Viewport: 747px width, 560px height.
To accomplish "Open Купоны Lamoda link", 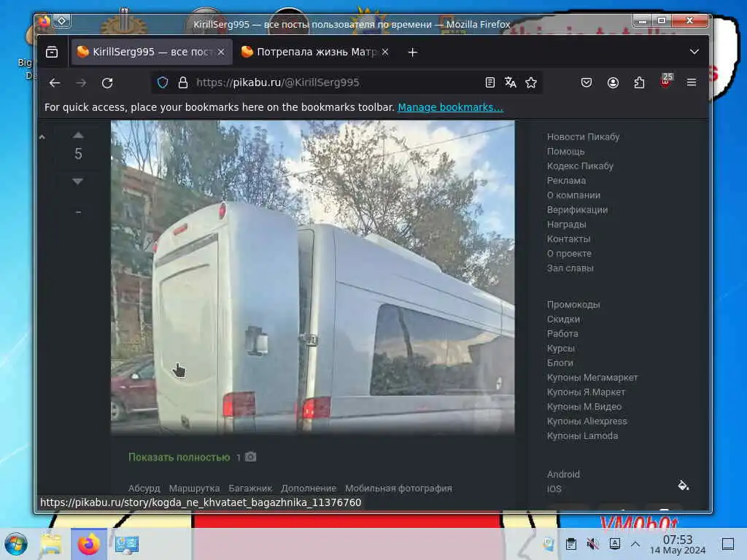I will pos(582,436).
